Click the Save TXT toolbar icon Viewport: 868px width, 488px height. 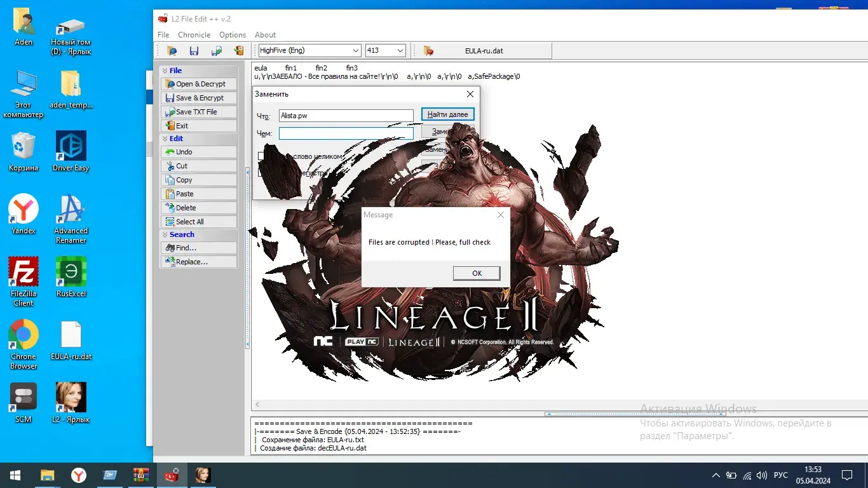pyautogui.click(x=217, y=51)
